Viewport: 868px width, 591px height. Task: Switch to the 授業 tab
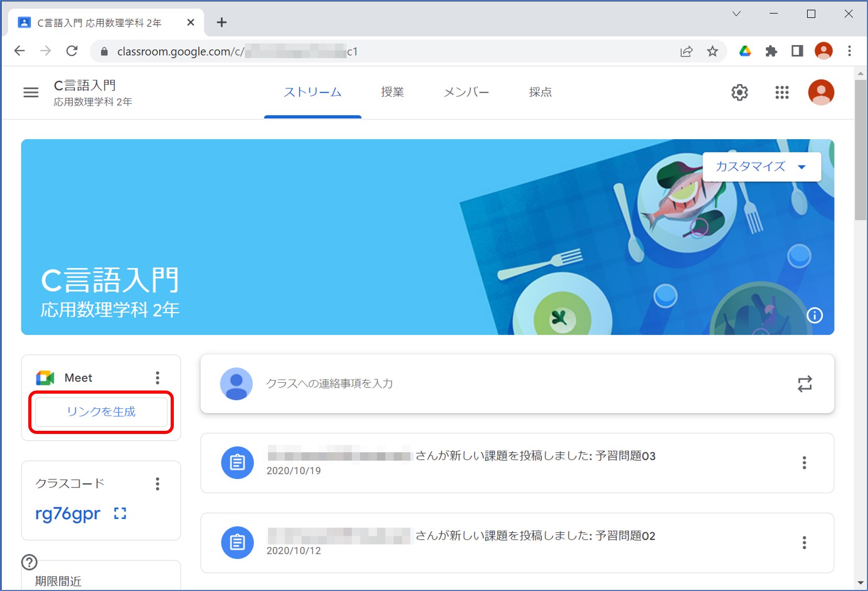coord(392,92)
